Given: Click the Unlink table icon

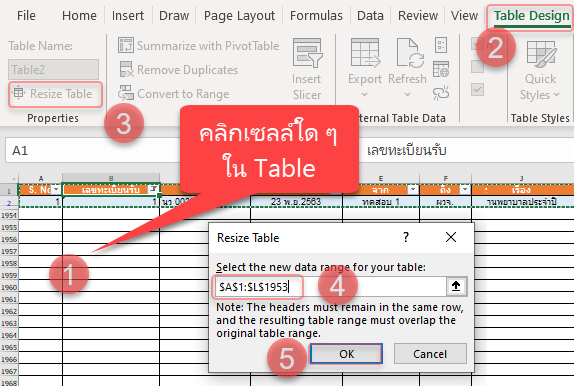Looking at the screenshot, I should (441, 93).
